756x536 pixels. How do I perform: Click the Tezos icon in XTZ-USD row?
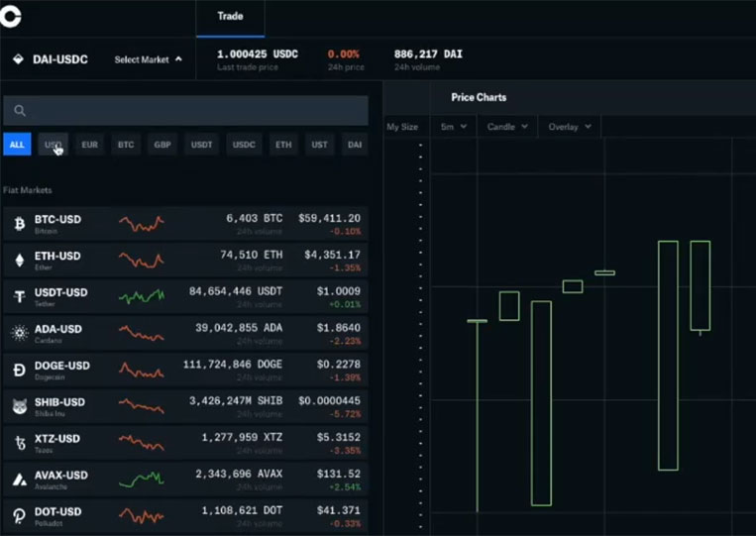20,443
